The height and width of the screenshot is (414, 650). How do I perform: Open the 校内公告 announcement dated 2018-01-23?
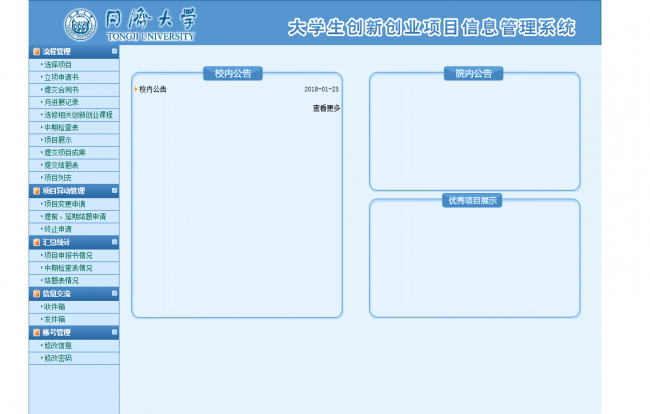[x=154, y=89]
